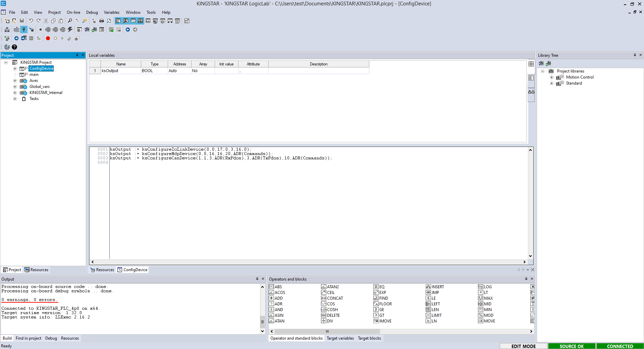Click the Save project icon

pos(22,21)
